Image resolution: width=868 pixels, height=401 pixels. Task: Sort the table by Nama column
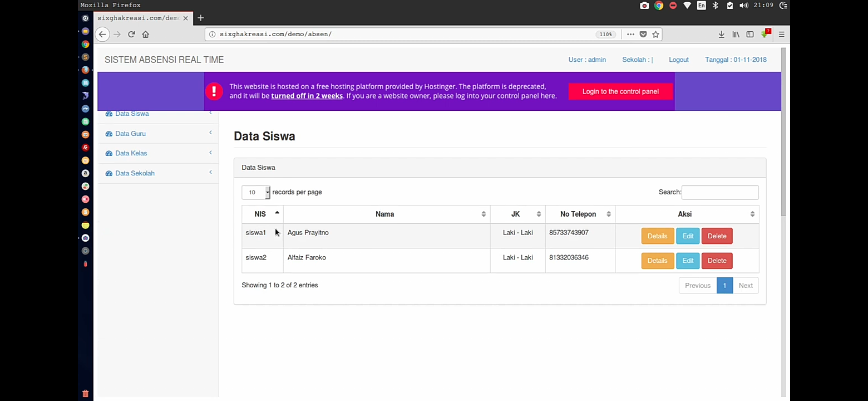385,214
